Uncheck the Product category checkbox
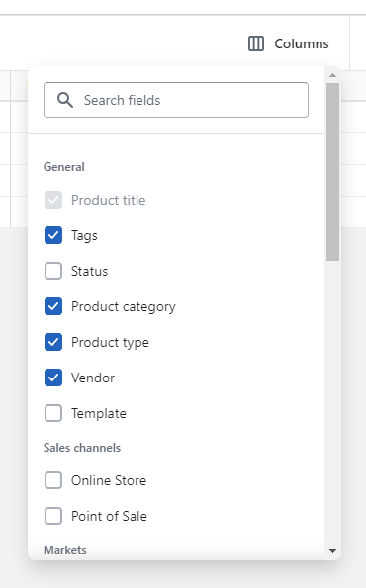 (53, 306)
